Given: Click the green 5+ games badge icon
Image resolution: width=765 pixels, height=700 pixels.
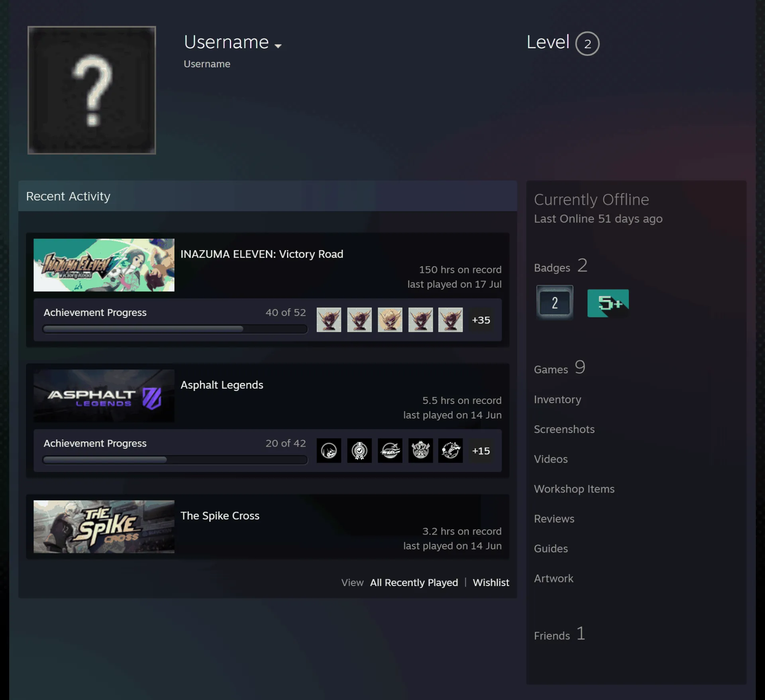Looking at the screenshot, I should 608,303.
